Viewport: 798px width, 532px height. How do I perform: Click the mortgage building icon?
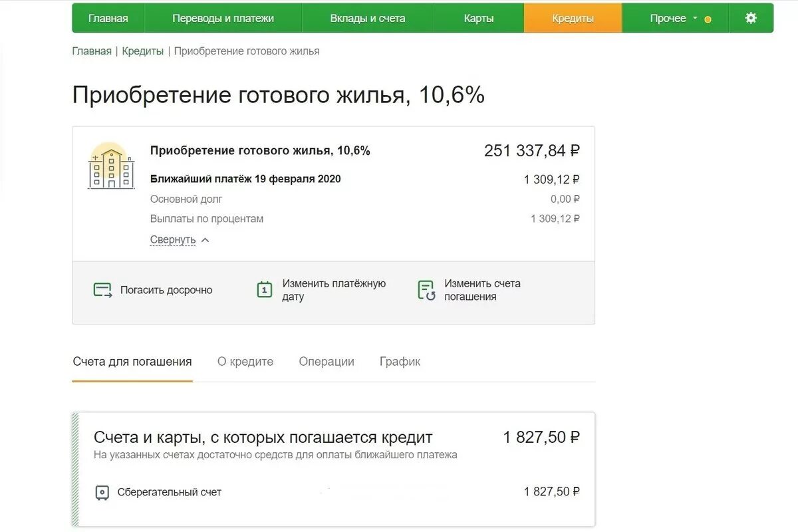tap(111, 166)
